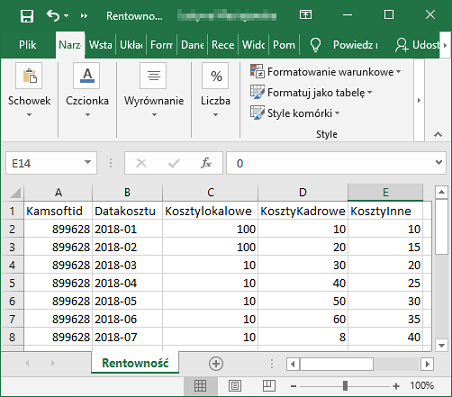The height and width of the screenshot is (397, 452).
Task: Click the Name Box showing E14
Action: point(45,163)
